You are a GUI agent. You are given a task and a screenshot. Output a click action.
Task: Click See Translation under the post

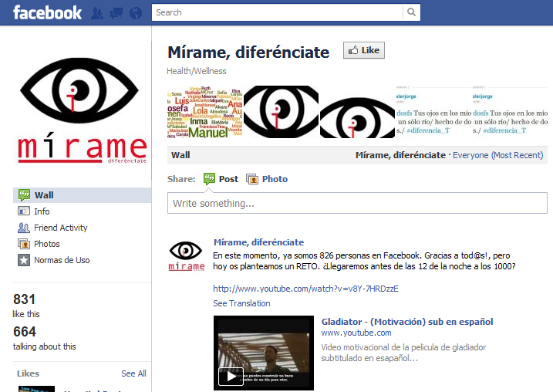tap(241, 303)
